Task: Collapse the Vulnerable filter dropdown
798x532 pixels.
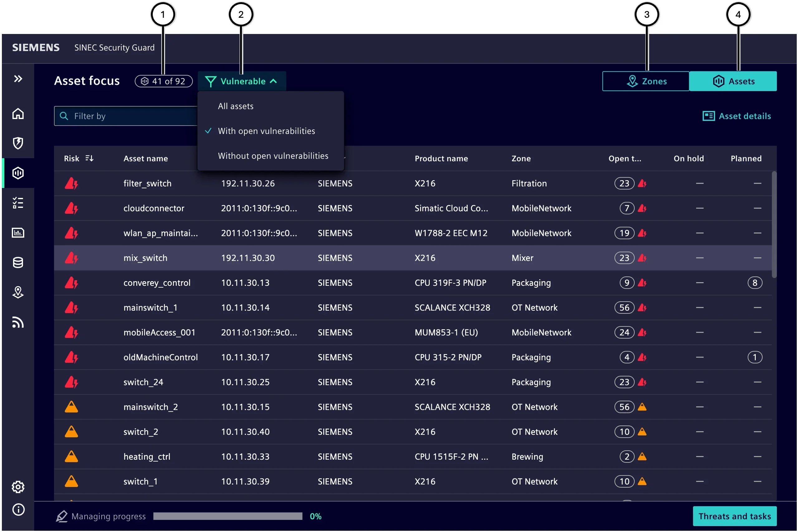Action: tap(242, 81)
